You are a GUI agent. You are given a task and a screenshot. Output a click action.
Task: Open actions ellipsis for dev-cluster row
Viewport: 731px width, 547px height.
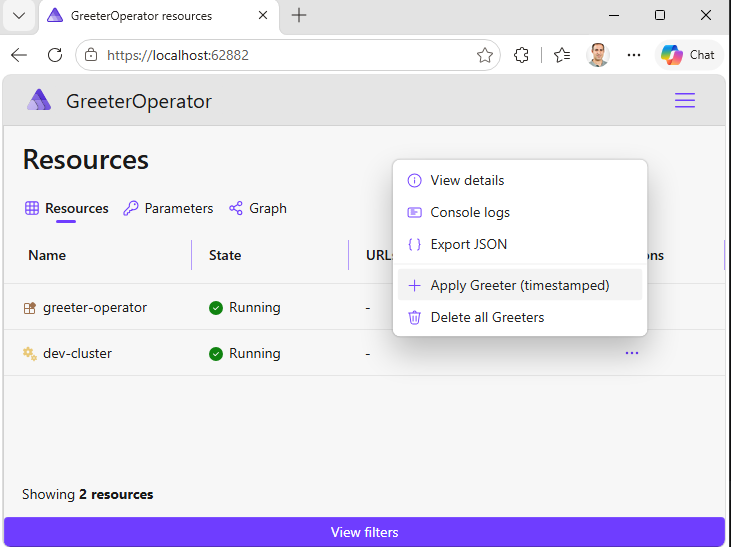coord(632,353)
